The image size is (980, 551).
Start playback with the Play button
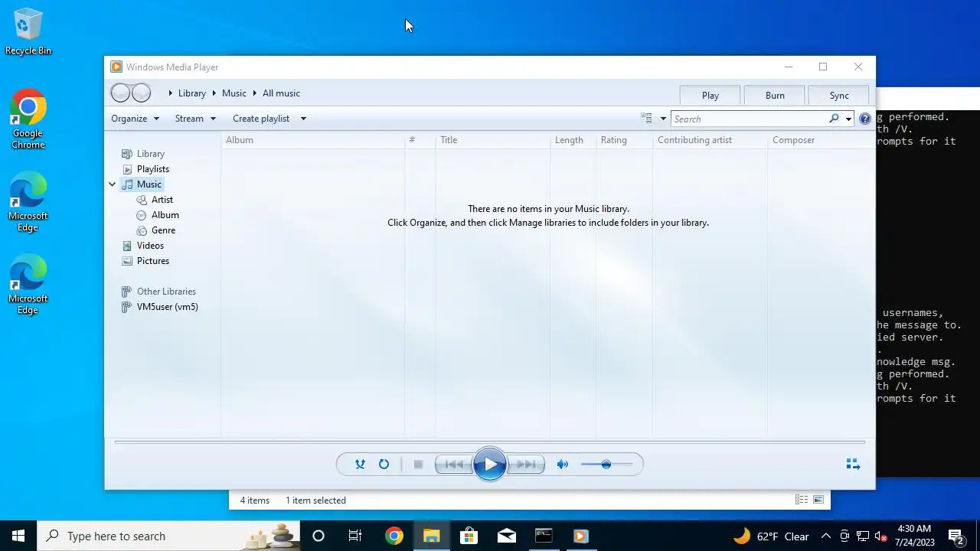(x=490, y=465)
